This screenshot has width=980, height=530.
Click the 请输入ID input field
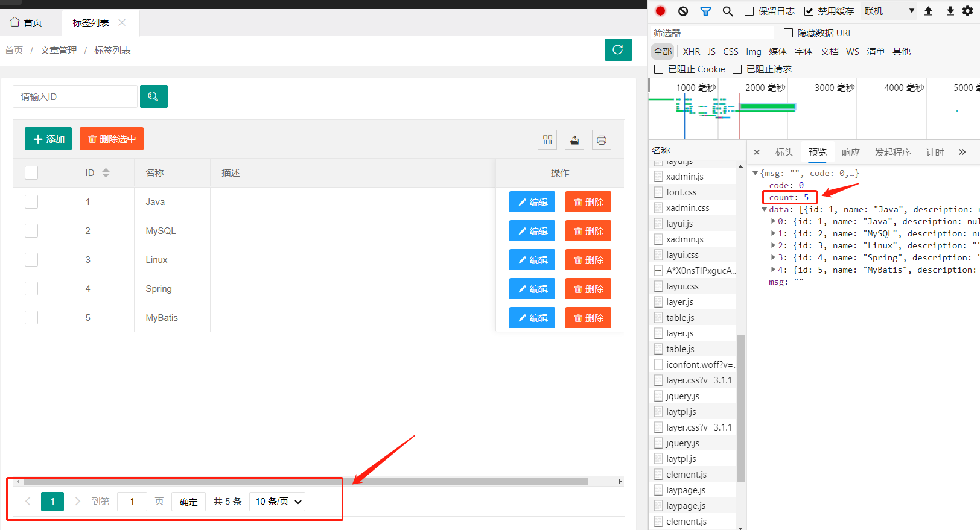click(x=75, y=96)
